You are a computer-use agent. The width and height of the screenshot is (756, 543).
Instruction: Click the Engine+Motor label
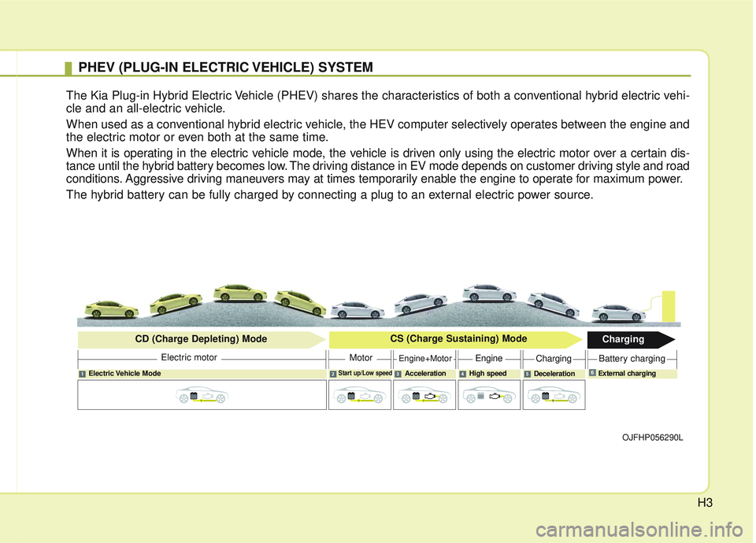pos(424,359)
